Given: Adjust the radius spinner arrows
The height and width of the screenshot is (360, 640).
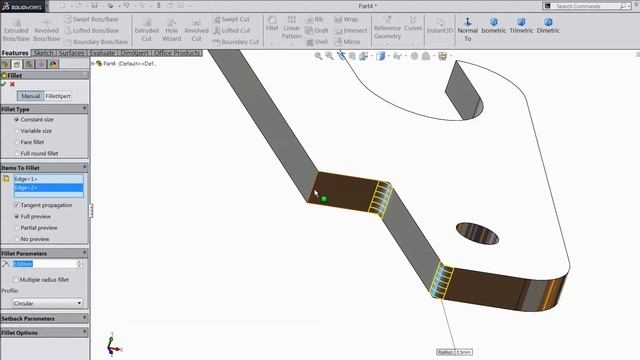Looking at the screenshot, I should click(79, 264).
